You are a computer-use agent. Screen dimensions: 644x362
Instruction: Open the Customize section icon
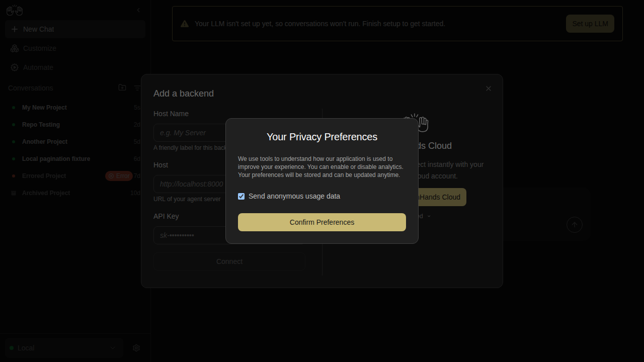(x=15, y=48)
